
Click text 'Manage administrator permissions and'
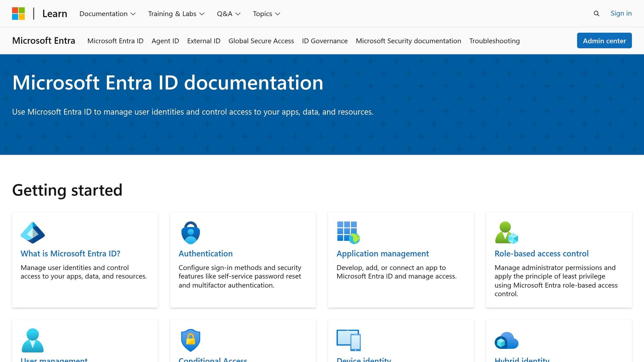(555, 268)
